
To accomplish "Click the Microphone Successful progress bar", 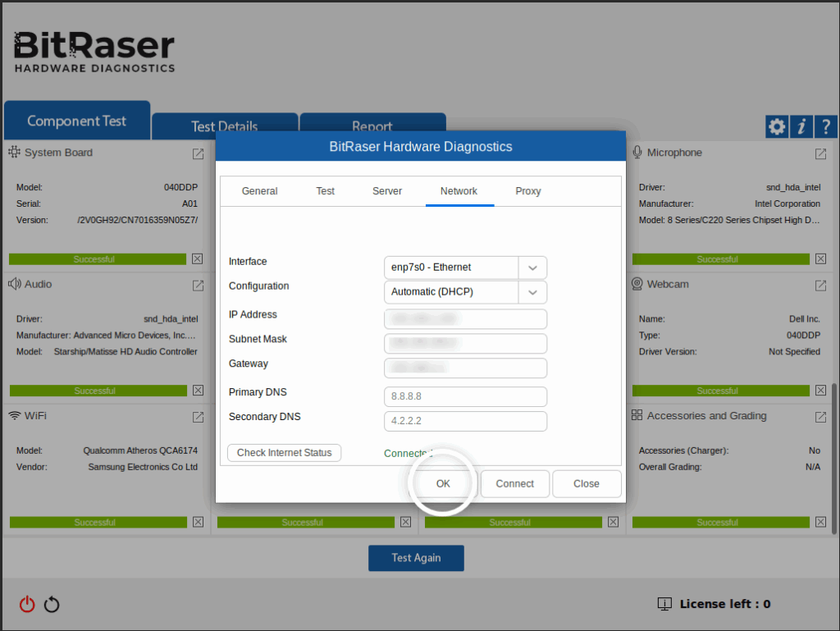I will pyautogui.click(x=720, y=259).
